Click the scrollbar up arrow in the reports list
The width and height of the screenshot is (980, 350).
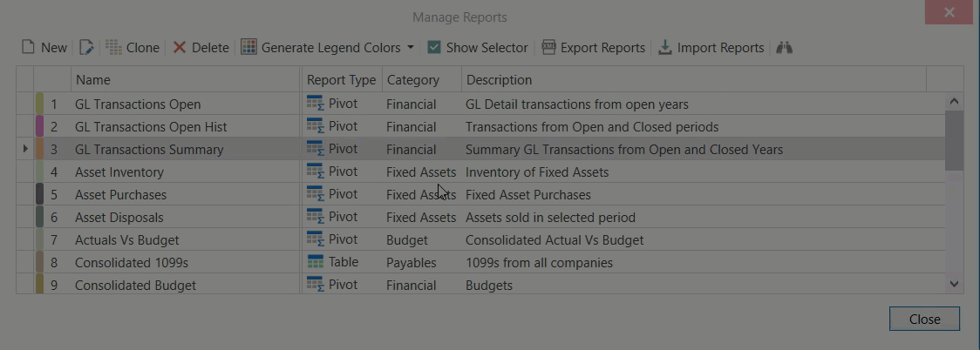click(954, 101)
